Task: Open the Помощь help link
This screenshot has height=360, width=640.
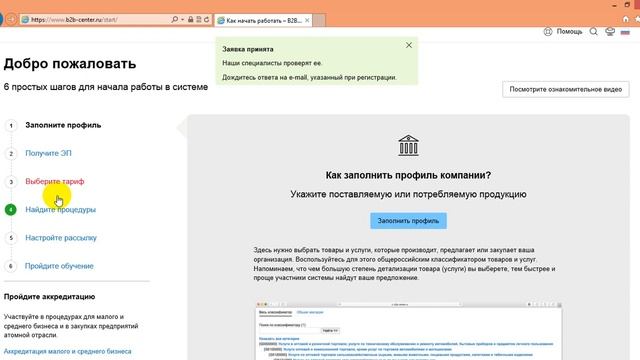Action: click(x=569, y=31)
